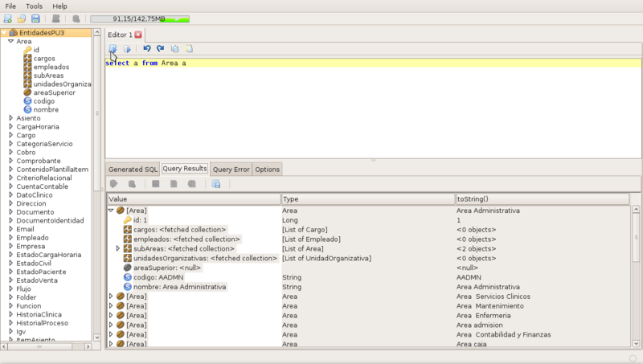Expand the Area Servicios Clinicos result row
The height and width of the screenshot is (364, 643).
pos(111,297)
